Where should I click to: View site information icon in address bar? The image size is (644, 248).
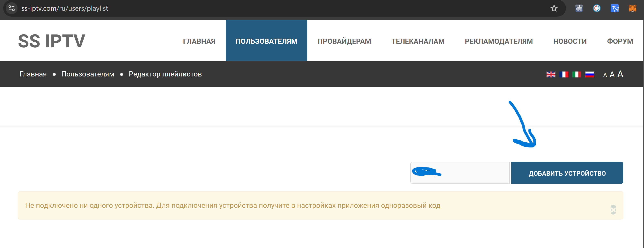[x=12, y=8]
